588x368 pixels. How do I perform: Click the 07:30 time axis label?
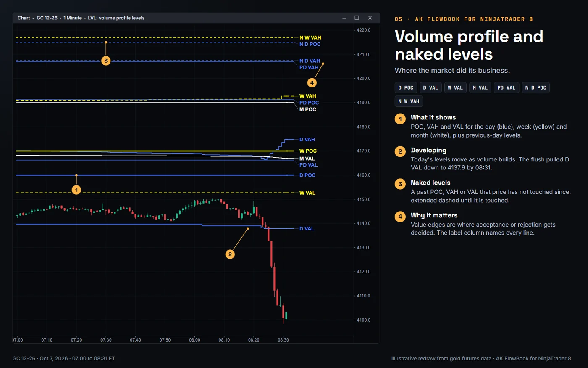pos(106,340)
